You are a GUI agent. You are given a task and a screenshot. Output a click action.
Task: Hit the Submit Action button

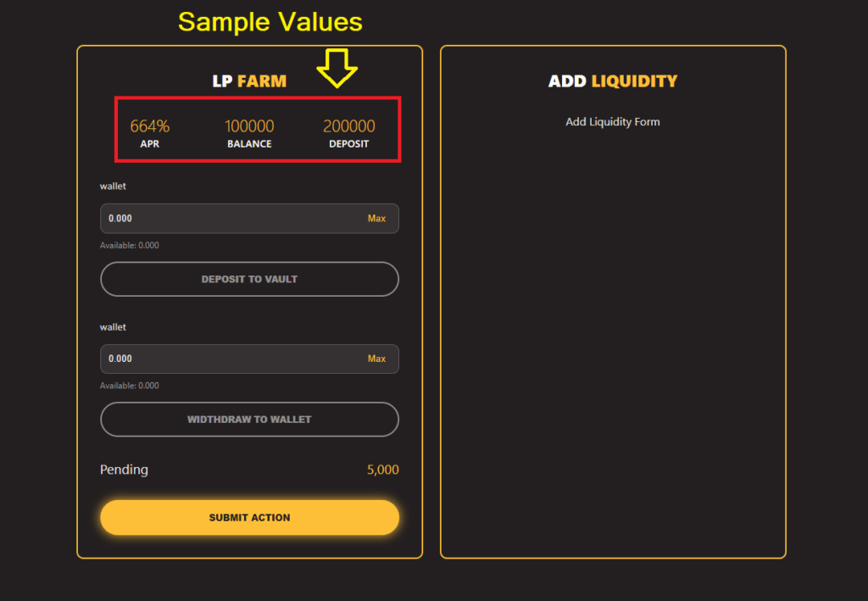coord(249,517)
